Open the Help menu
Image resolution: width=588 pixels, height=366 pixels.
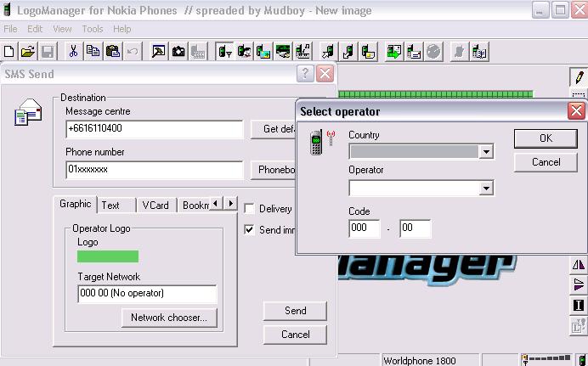pos(122,29)
